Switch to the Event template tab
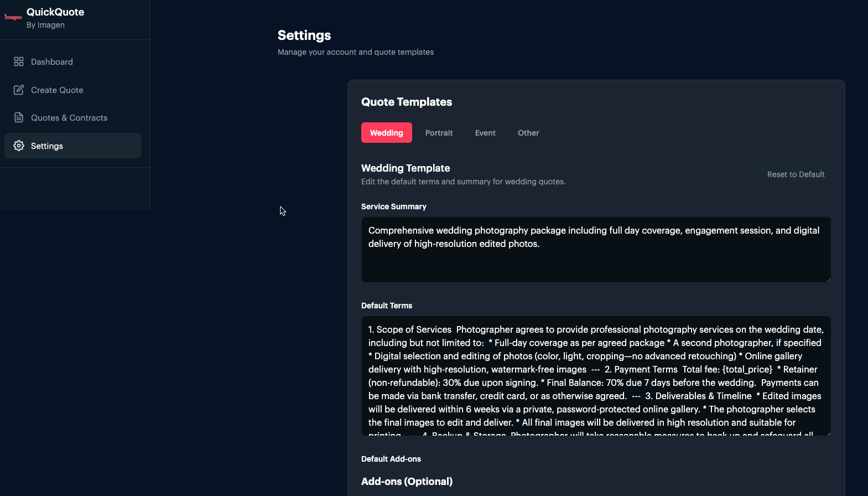Screen dimensions: 868x496 tap(485, 133)
